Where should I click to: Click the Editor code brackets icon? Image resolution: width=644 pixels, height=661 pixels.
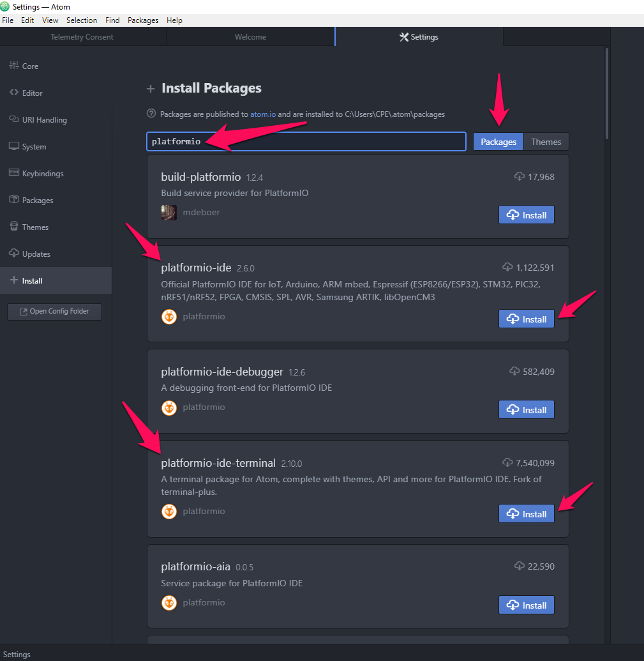pos(14,93)
